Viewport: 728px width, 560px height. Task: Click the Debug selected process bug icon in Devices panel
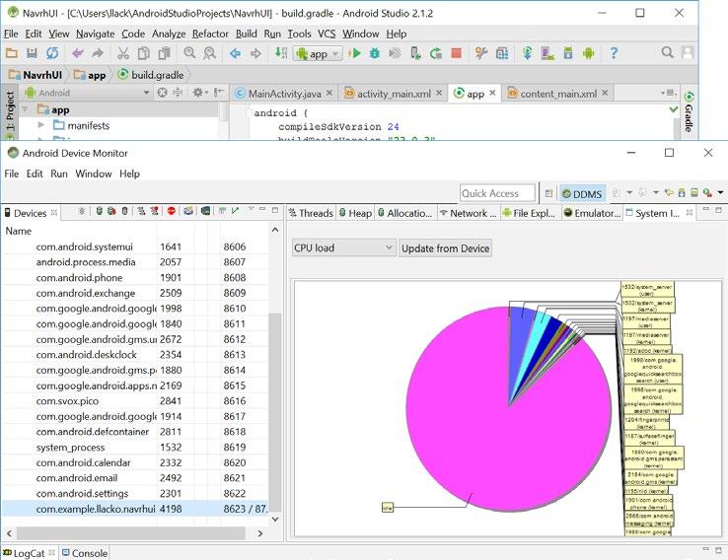tap(82, 212)
